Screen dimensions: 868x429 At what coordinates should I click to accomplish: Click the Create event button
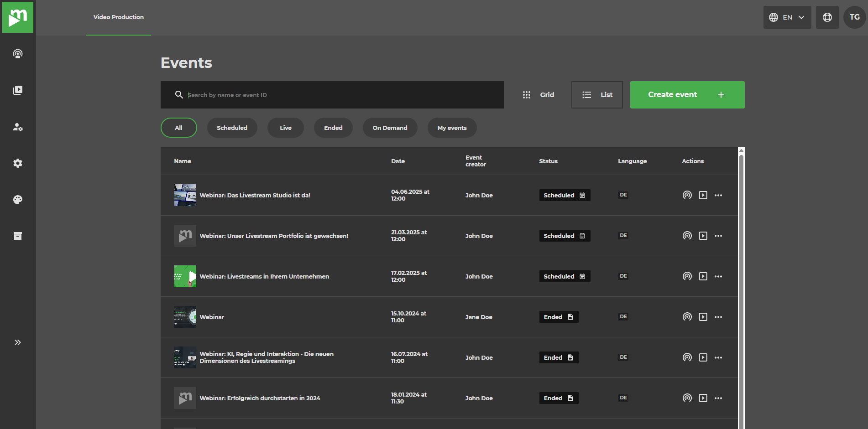point(687,95)
